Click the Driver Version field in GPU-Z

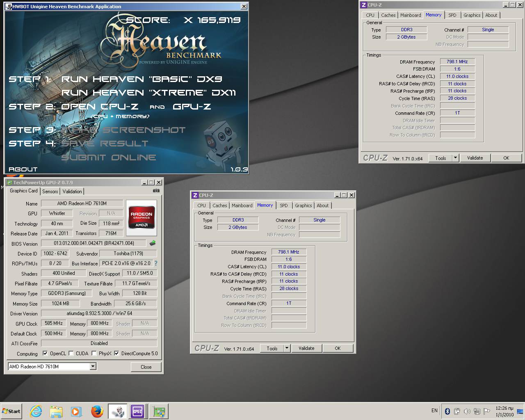(99, 313)
